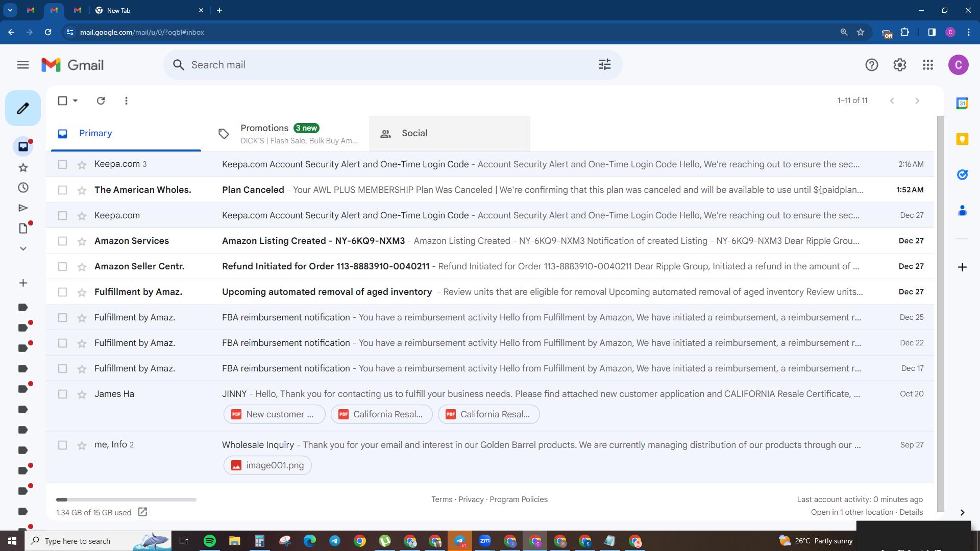Click the storage usage progress bar

coord(126,499)
